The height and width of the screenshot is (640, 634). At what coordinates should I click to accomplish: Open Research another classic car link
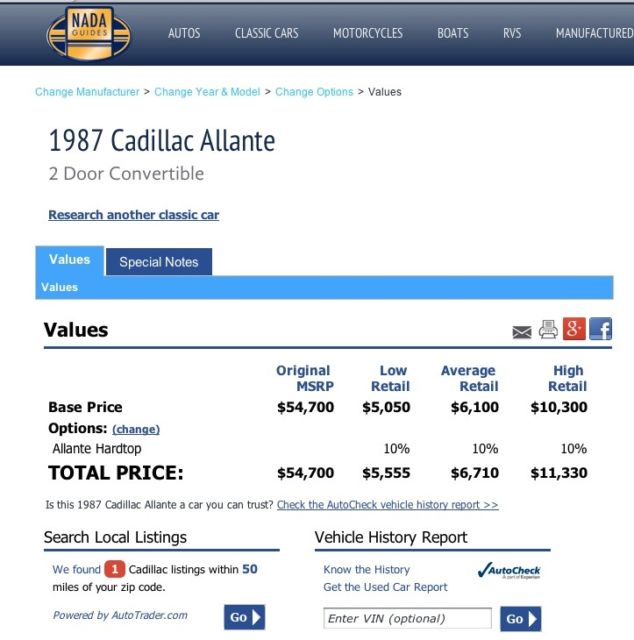[x=133, y=215]
